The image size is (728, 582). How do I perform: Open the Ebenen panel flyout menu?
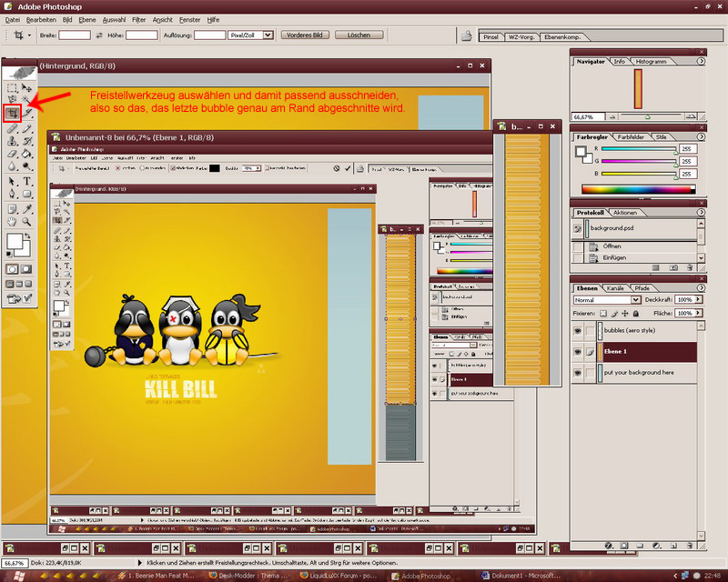coord(701,287)
